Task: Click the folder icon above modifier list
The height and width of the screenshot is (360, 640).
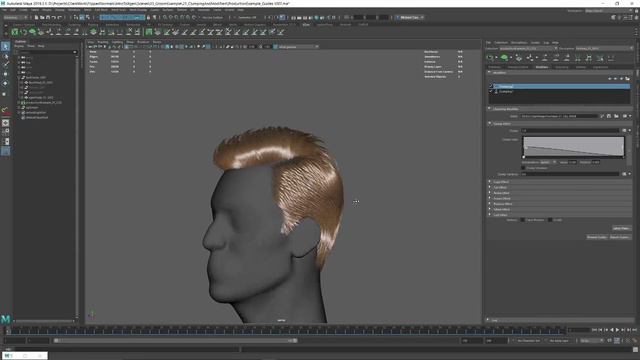Action: [x=627, y=79]
